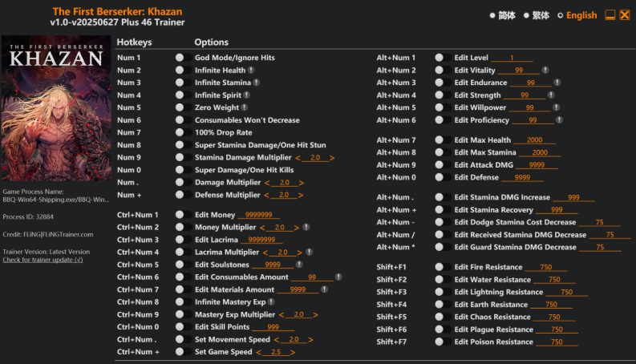Enable the Set Game Speed toggle
636x364 pixels.
pyautogui.click(x=184, y=352)
